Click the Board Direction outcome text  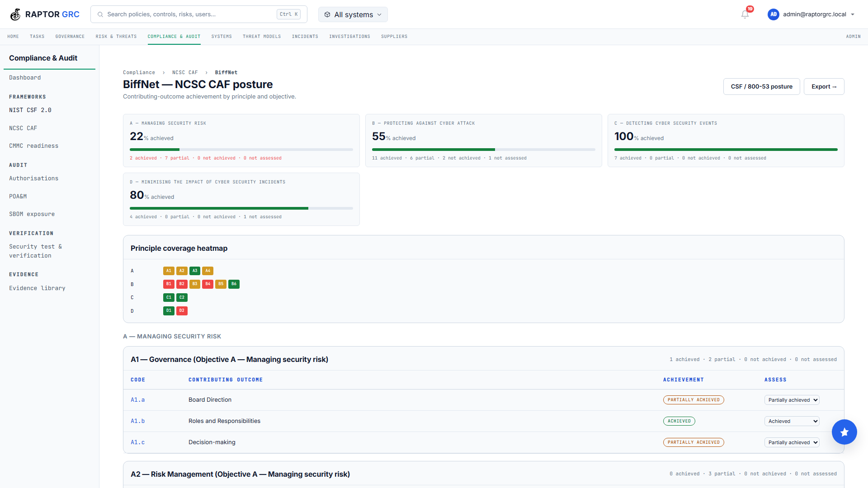210,400
